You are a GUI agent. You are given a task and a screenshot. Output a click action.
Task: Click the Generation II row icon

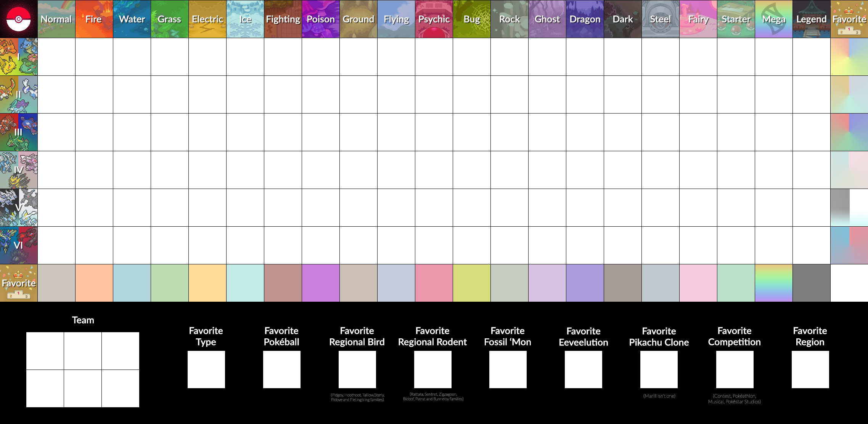pos(19,94)
